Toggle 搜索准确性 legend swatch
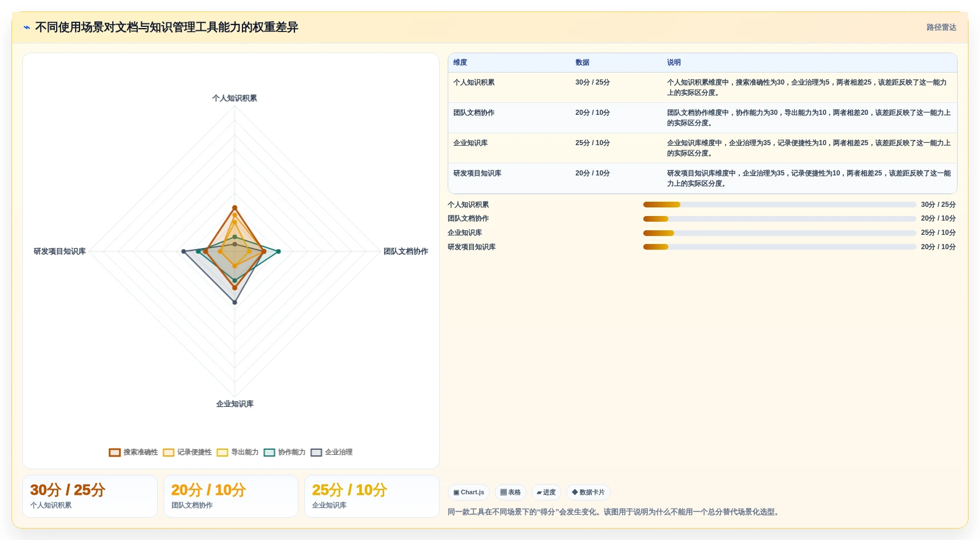The image size is (980, 540). coord(114,452)
